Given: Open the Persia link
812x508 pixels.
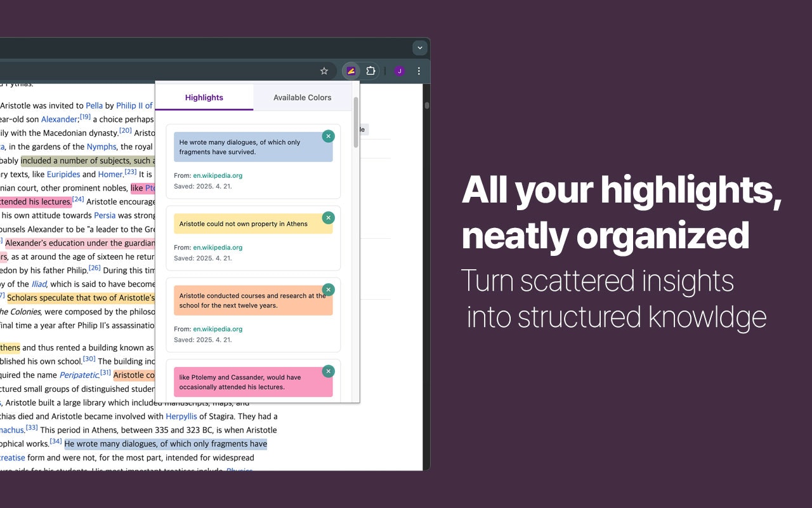Looking at the screenshot, I should [x=105, y=216].
